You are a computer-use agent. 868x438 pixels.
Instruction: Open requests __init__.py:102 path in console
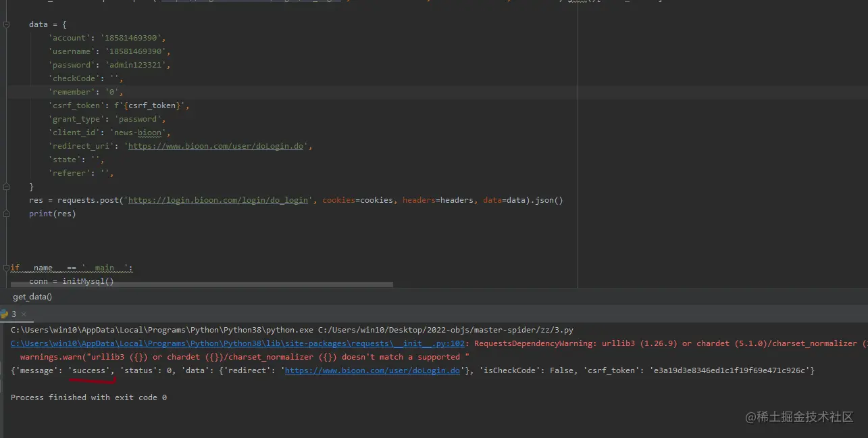click(x=238, y=343)
